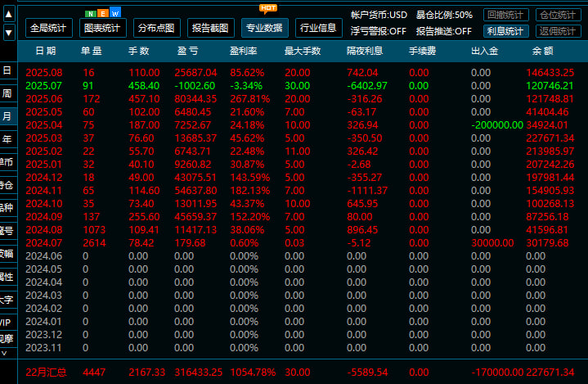This screenshot has width=588, height=384.
Task: Switch to 品种 symbol tab
Action: coord(7,208)
